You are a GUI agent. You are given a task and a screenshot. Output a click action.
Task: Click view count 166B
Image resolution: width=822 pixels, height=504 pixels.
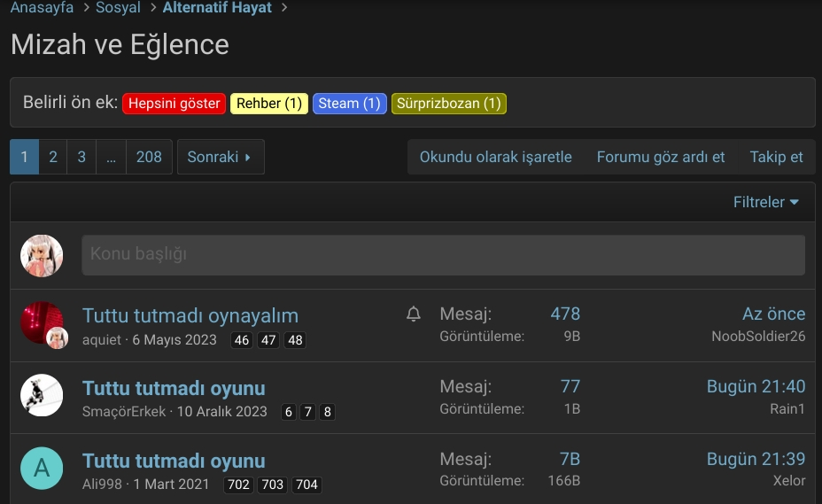tap(564, 480)
